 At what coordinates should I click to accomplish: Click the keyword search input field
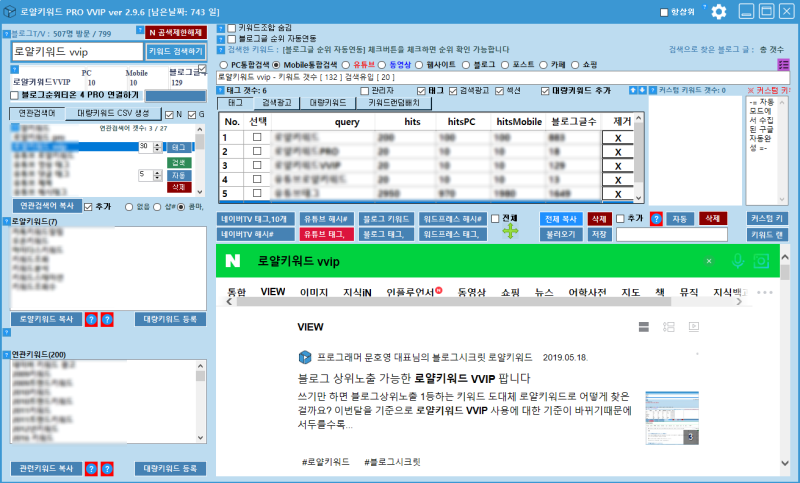pyautogui.click(x=78, y=52)
